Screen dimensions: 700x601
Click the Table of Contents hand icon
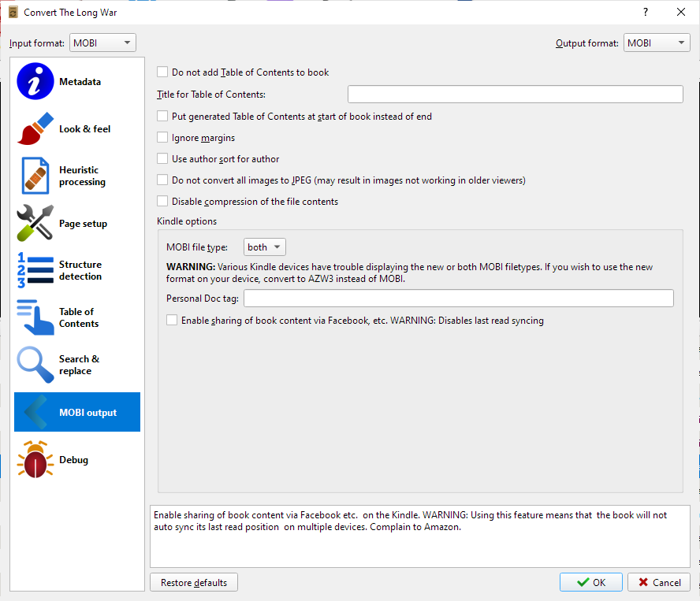[35, 317]
